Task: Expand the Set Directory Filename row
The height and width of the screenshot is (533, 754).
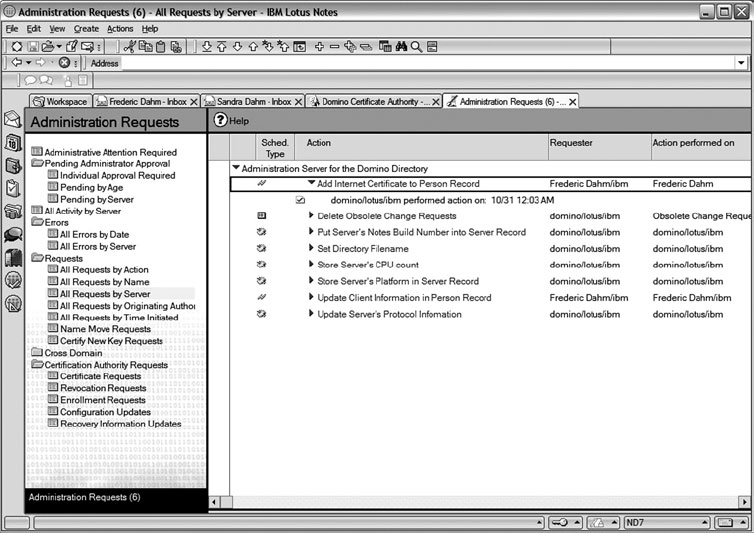Action: [x=311, y=248]
